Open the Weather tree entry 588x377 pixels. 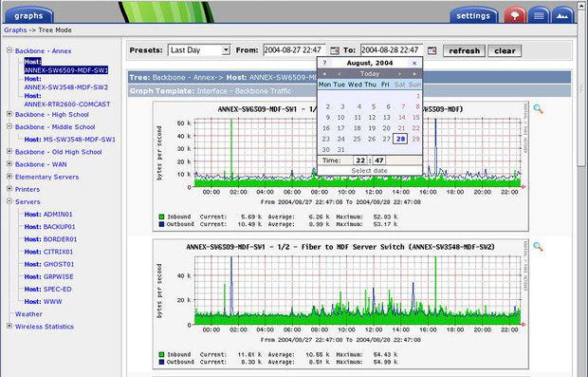click(x=28, y=314)
